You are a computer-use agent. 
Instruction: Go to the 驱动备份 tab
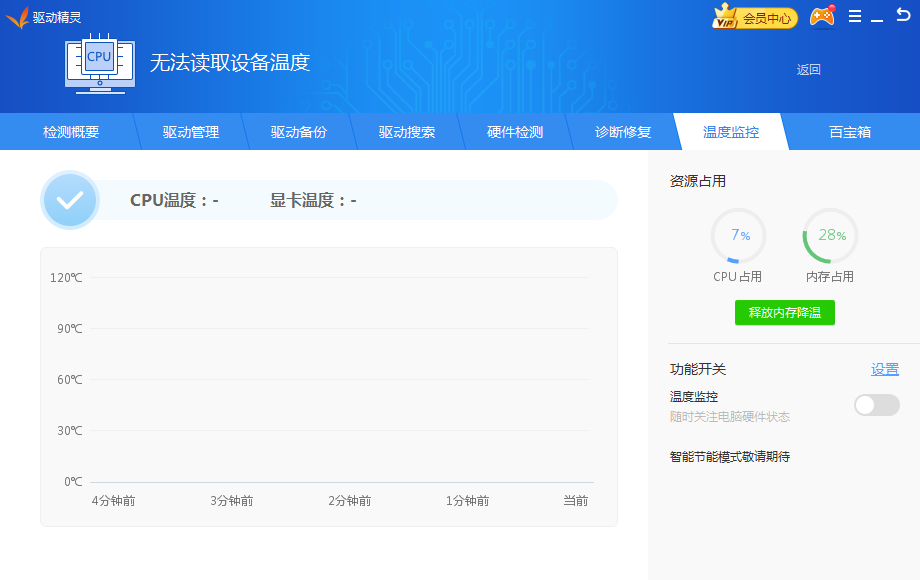tap(299, 132)
